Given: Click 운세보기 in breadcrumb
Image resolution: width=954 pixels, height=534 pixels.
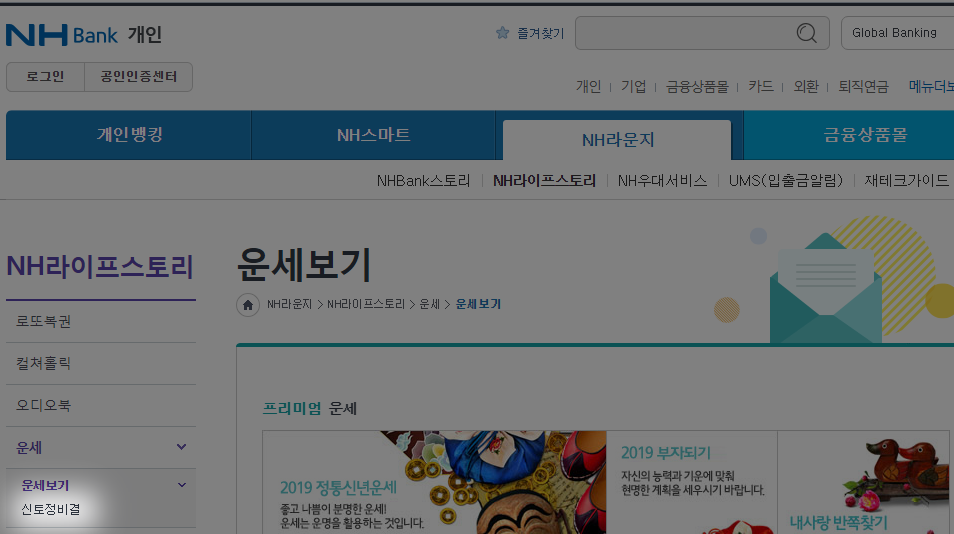Looking at the screenshot, I should click(478, 304).
